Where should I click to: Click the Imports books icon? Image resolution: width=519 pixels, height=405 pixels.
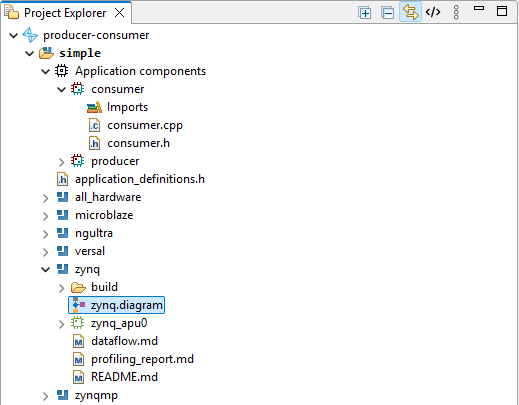(x=94, y=107)
